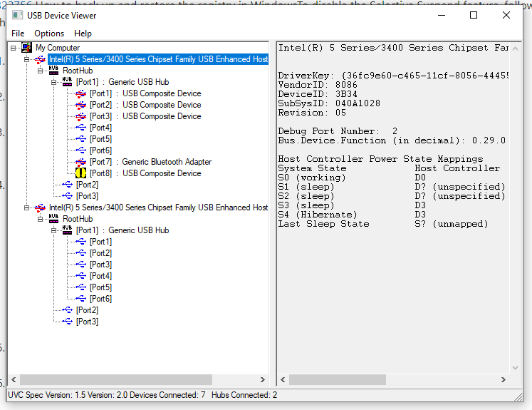Click the USB icon for [Port2] USB Composite Device
Screen dimensions: 532x410
click(80, 105)
